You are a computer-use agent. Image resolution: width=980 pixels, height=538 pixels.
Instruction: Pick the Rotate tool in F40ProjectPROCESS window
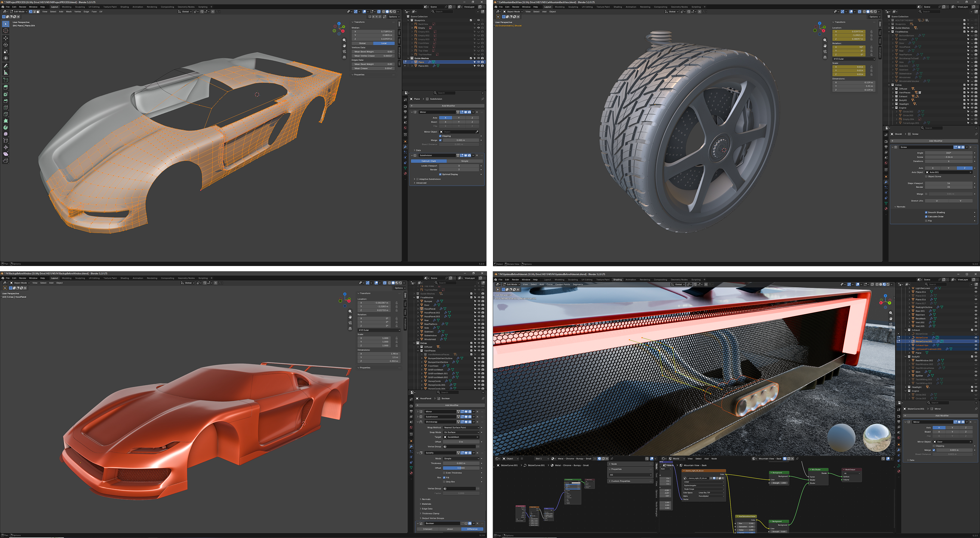click(6, 45)
